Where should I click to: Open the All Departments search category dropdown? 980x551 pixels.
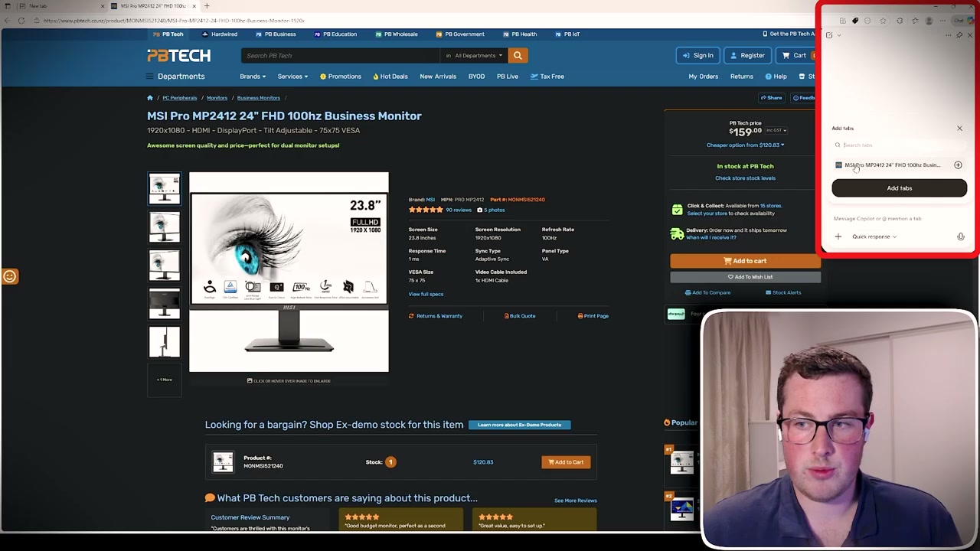(x=475, y=55)
